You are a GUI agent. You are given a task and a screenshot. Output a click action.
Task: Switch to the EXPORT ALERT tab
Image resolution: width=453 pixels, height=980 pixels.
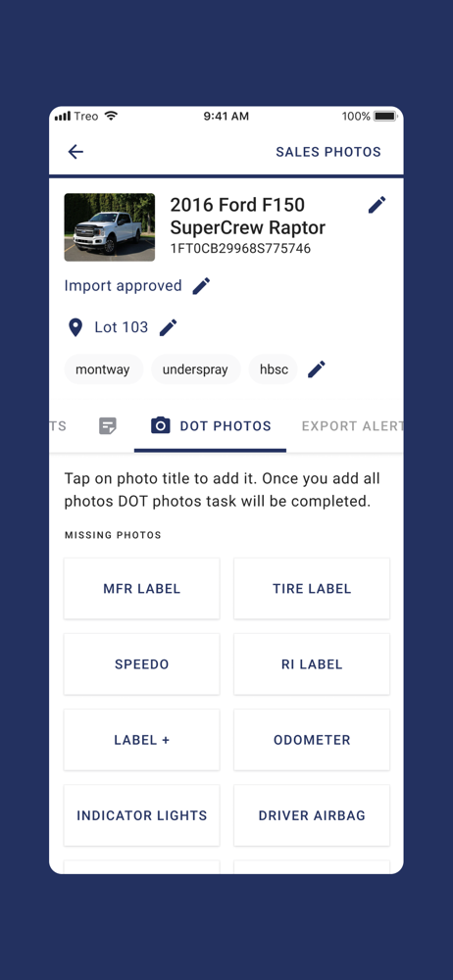(x=352, y=426)
